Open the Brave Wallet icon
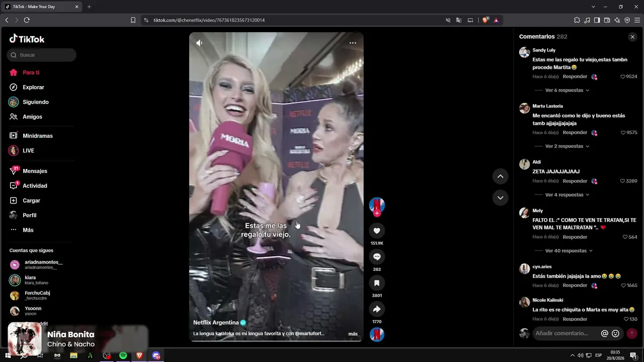This screenshot has height=362, width=644. click(x=607, y=20)
